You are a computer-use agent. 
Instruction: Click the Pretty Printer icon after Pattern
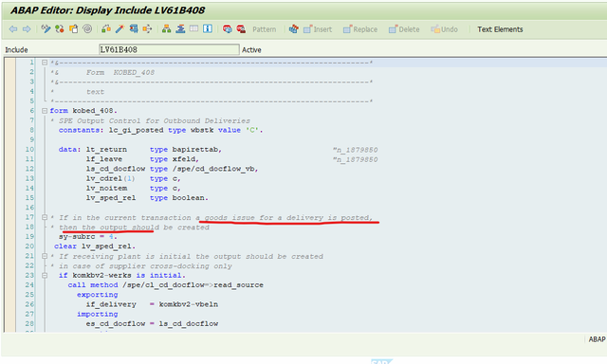tap(294, 29)
